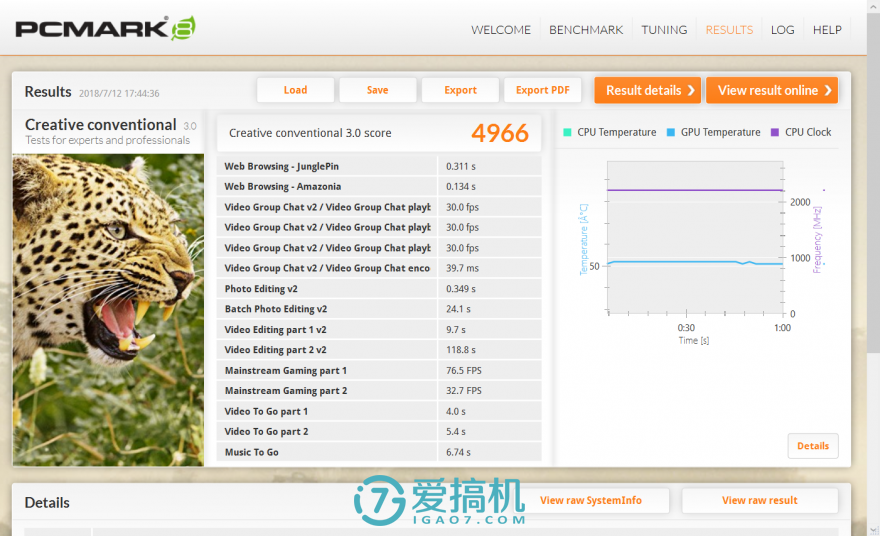Go to the HELP tab
Screen dimensions: 880x536
tap(827, 30)
